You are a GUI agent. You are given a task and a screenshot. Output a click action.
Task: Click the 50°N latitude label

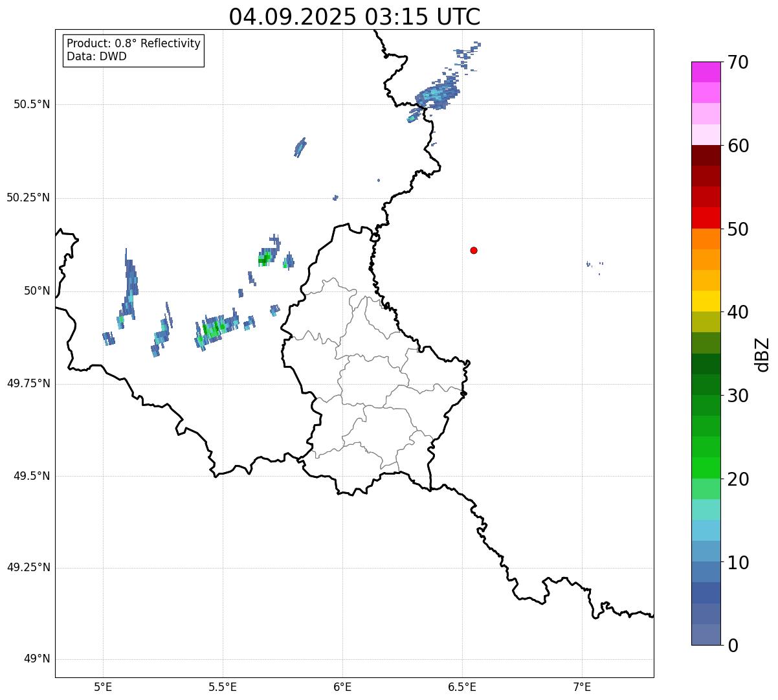[37, 291]
